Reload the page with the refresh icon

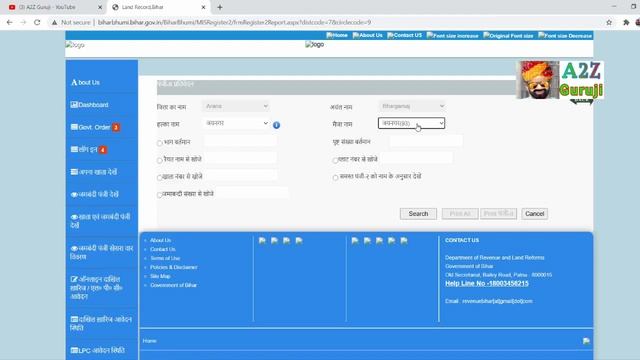click(37, 22)
